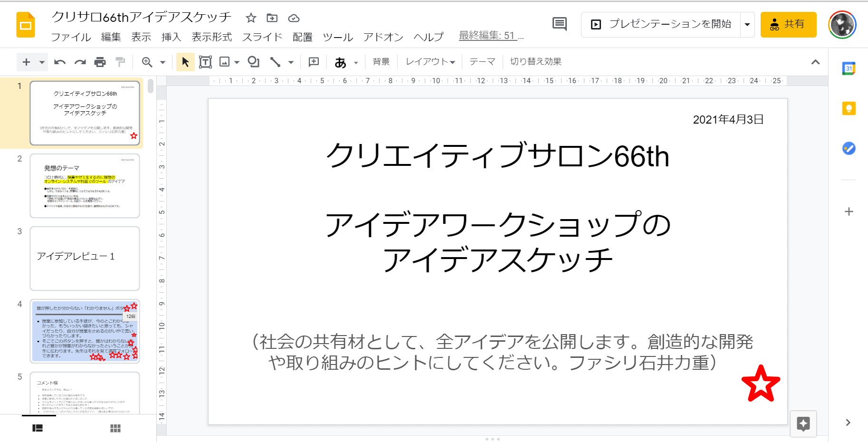The height and width of the screenshot is (442, 868).
Task: Open presentation start options arrow
Action: (x=747, y=24)
